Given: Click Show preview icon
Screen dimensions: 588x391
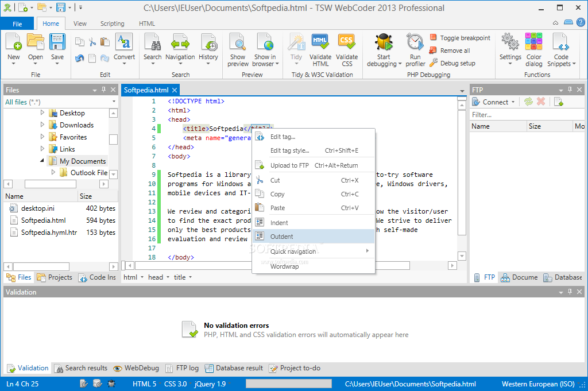Looking at the screenshot, I should 238,42.
